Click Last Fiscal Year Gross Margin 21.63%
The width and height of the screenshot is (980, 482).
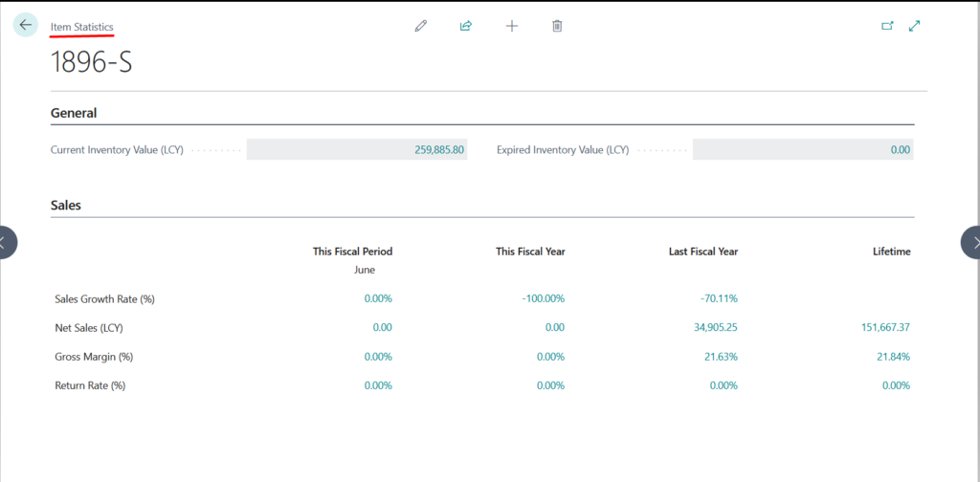[x=721, y=357]
